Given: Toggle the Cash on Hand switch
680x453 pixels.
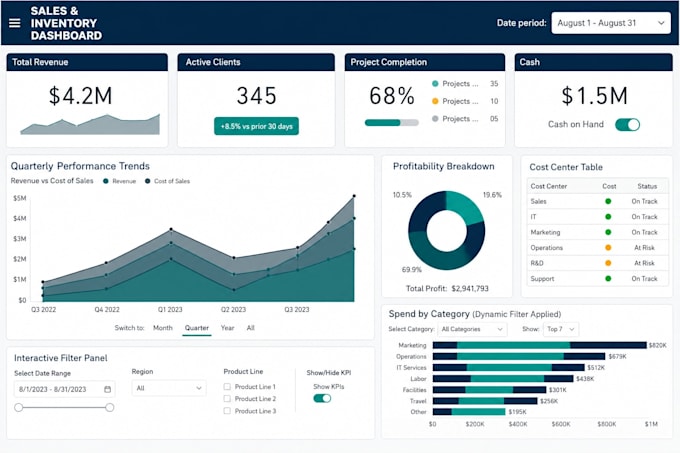Looking at the screenshot, I should pos(628,125).
